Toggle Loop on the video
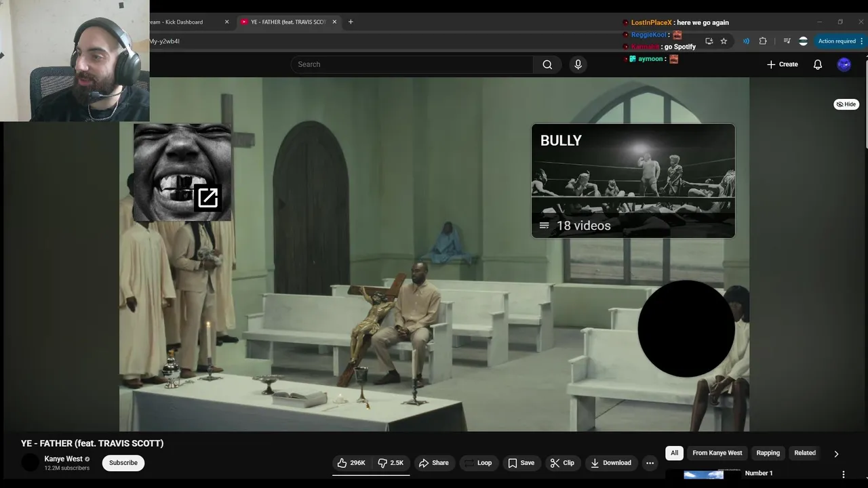Screen dimensions: 868x488 [x=477, y=463]
